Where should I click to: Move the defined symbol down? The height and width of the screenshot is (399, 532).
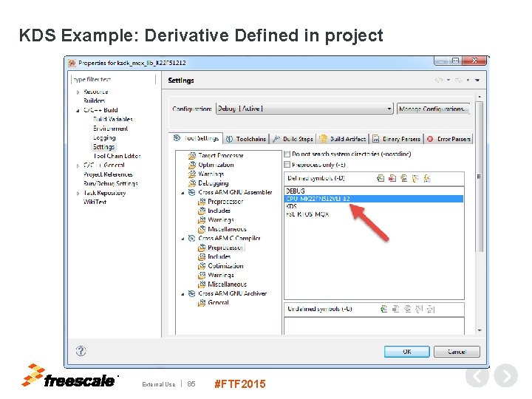427,178
